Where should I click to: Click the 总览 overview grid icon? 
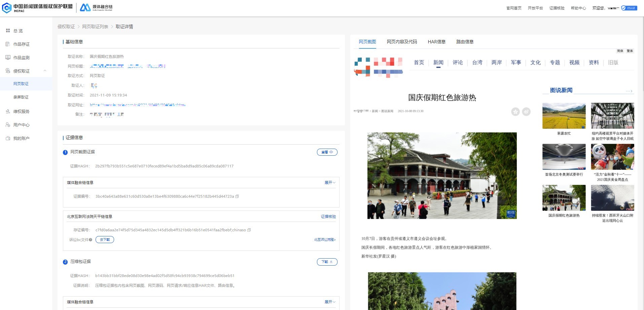tap(8, 31)
